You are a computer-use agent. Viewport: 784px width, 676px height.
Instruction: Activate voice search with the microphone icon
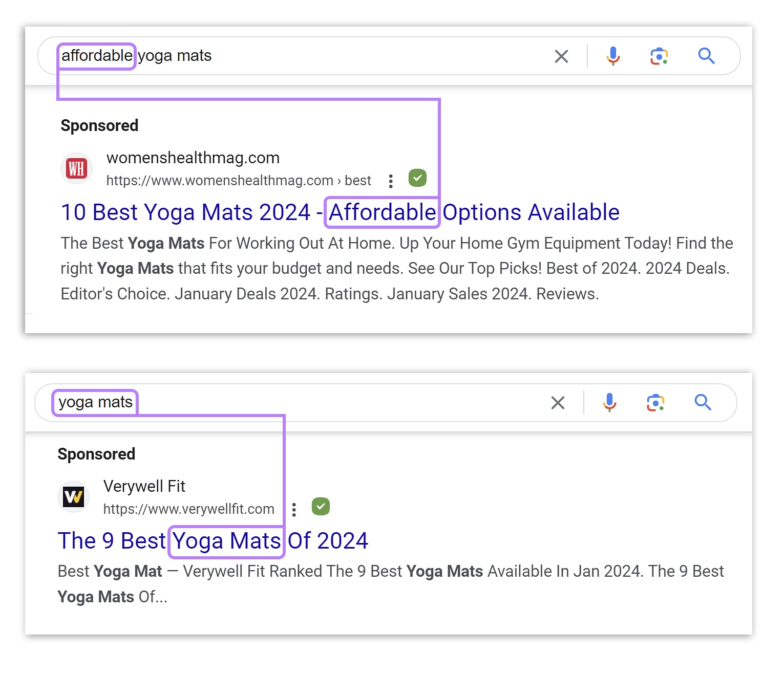(x=613, y=56)
